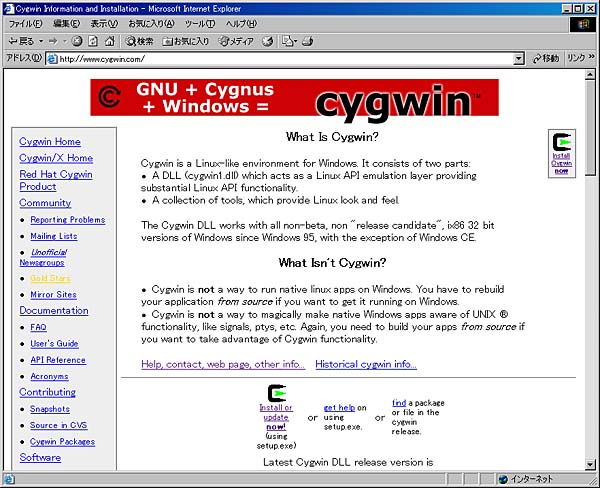This screenshot has width=600, height=488.
Task: Click the Forward arrow toolbar icon
Action: [x=53, y=41]
